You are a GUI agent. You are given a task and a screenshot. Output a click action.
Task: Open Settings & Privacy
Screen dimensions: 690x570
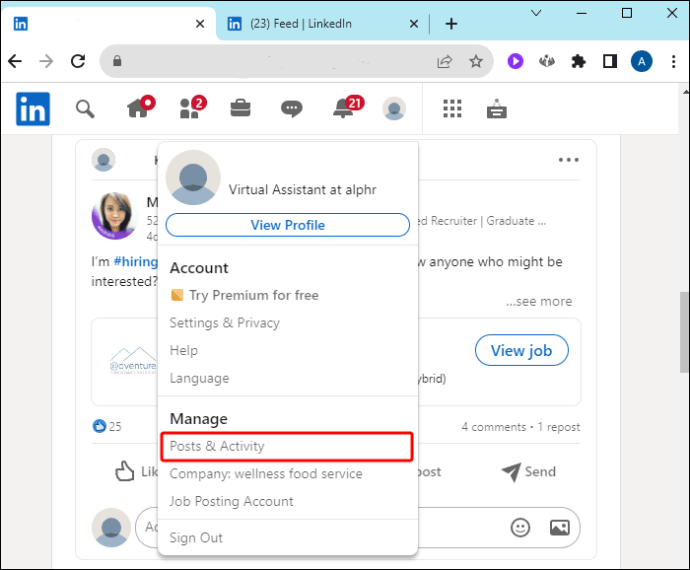click(x=224, y=323)
